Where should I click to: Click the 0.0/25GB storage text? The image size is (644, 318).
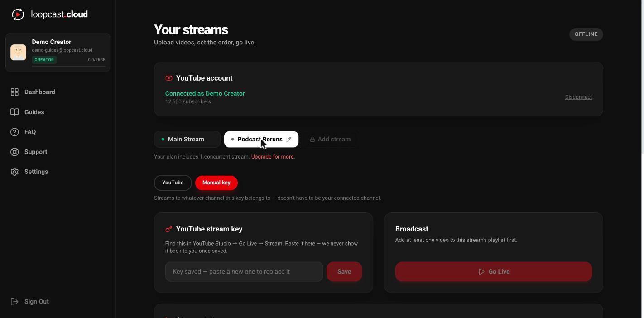point(97,60)
